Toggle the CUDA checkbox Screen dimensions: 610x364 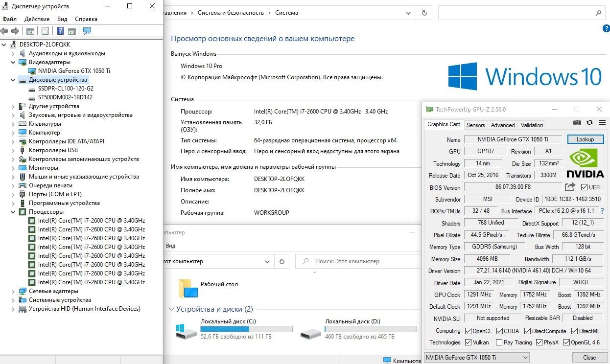click(x=499, y=331)
